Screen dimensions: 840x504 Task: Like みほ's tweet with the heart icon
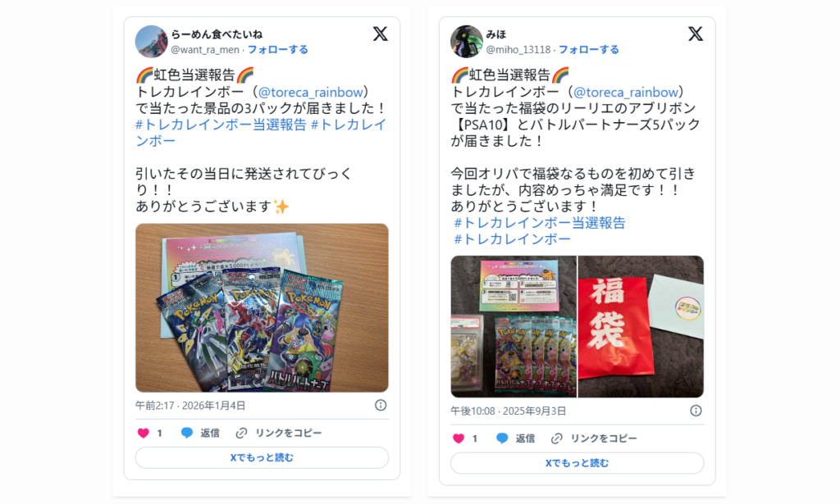pyautogui.click(x=458, y=438)
